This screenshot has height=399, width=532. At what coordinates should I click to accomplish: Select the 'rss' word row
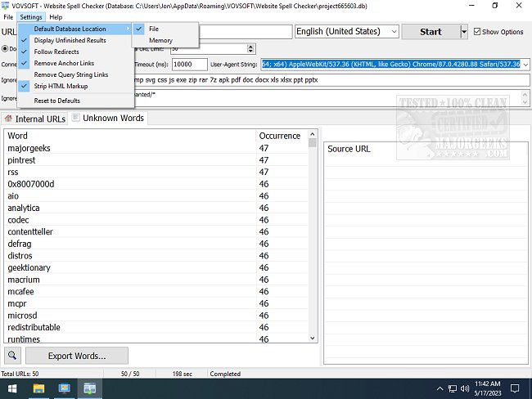click(x=156, y=172)
